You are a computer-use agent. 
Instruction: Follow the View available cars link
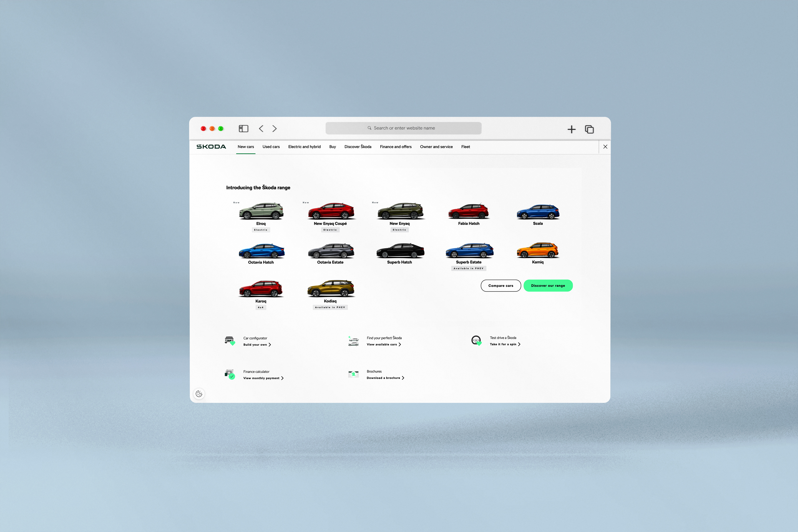click(x=384, y=344)
